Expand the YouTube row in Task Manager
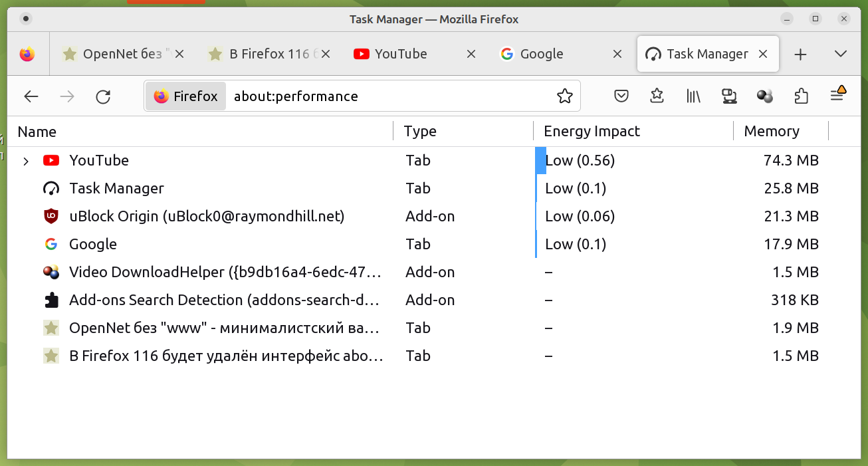The width and height of the screenshot is (868, 466). tap(26, 161)
